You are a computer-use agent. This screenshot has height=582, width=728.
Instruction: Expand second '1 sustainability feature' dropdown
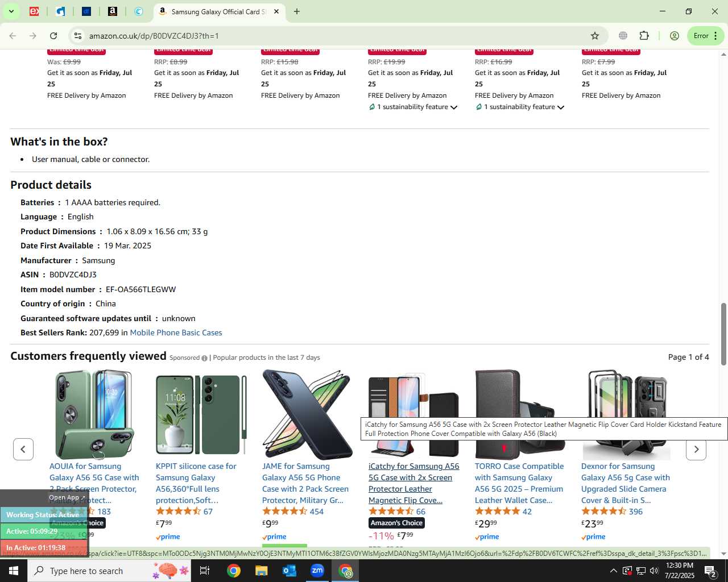[520, 107]
